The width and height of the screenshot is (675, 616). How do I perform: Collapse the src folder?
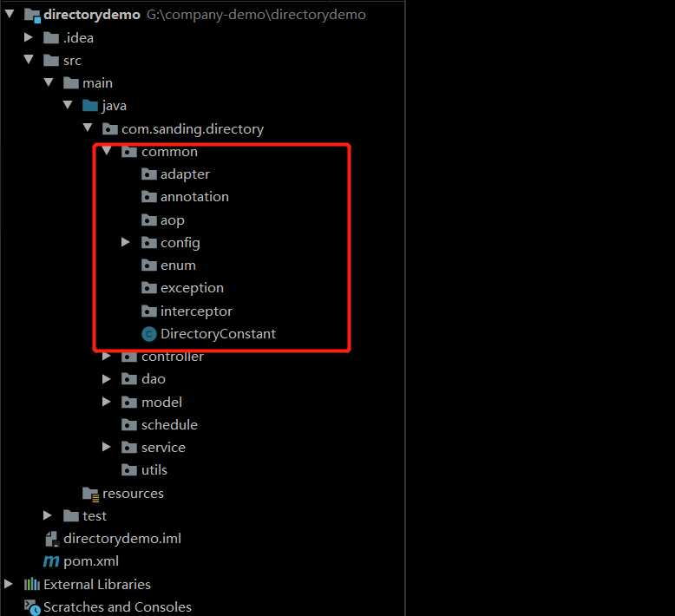click(x=29, y=59)
